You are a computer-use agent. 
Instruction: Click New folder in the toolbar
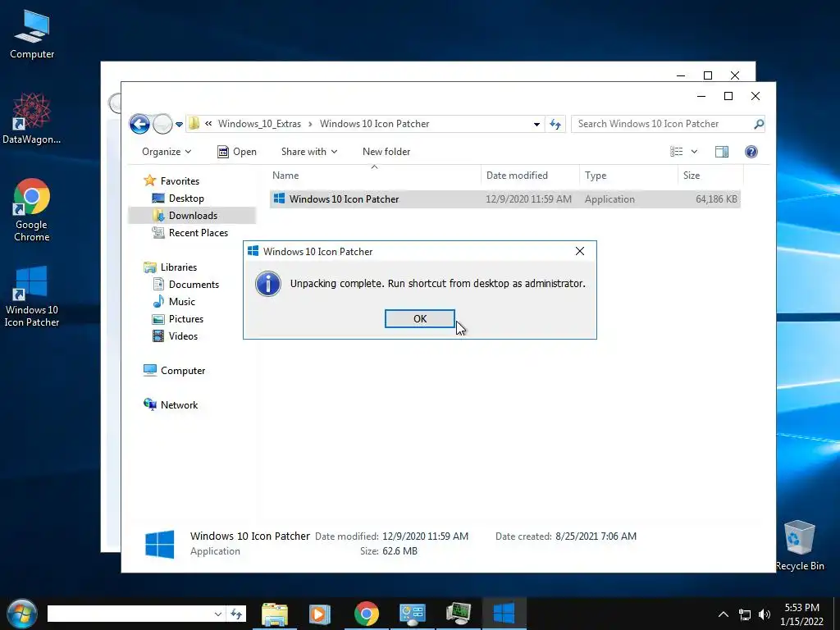386,152
